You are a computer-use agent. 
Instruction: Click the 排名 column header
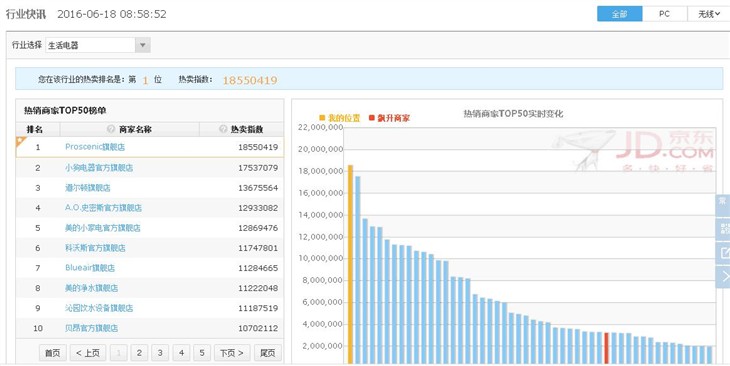34,129
